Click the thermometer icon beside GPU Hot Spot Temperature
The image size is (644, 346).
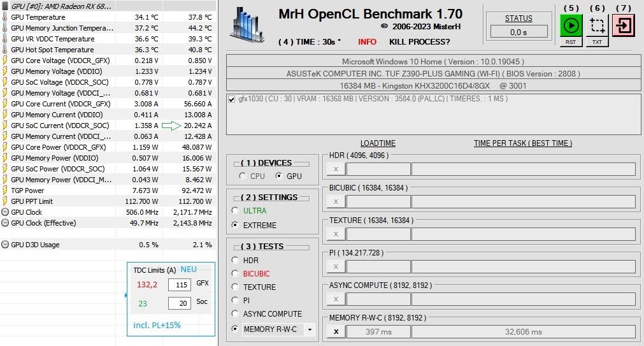(x=5, y=50)
